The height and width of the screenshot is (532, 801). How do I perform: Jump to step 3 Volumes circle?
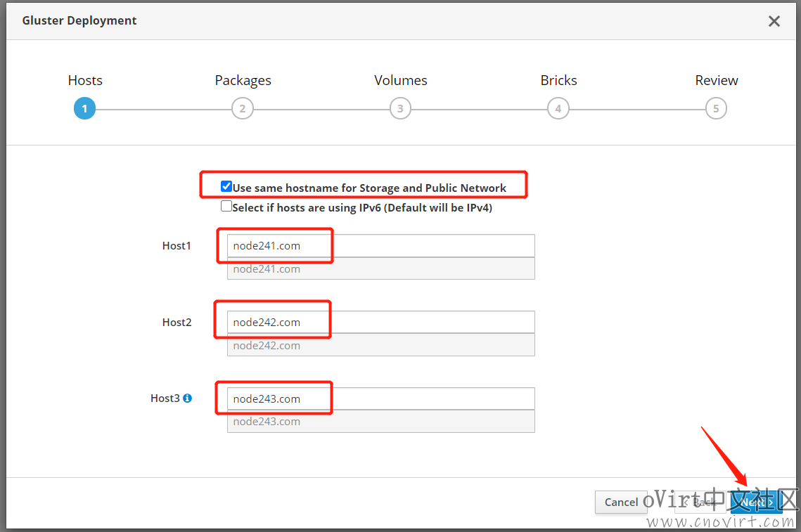point(401,108)
